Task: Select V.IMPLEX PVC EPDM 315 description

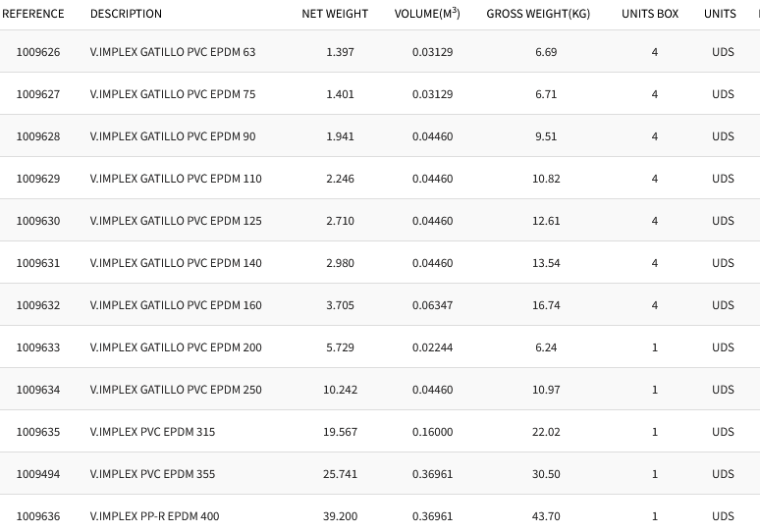Action: click(152, 432)
